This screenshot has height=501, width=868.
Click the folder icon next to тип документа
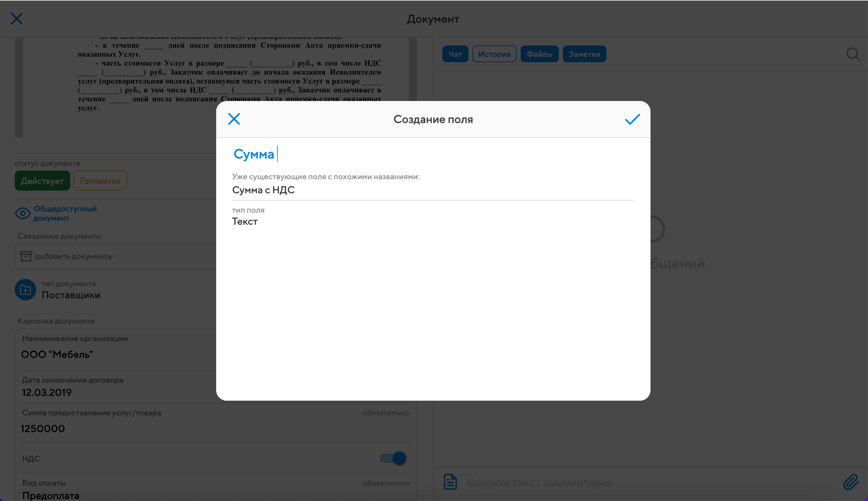[x=25, y=290]
